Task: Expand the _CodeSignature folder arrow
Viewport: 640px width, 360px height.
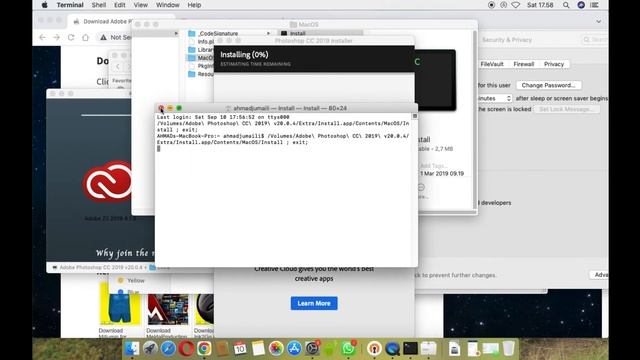Action: tap(268, 33)
